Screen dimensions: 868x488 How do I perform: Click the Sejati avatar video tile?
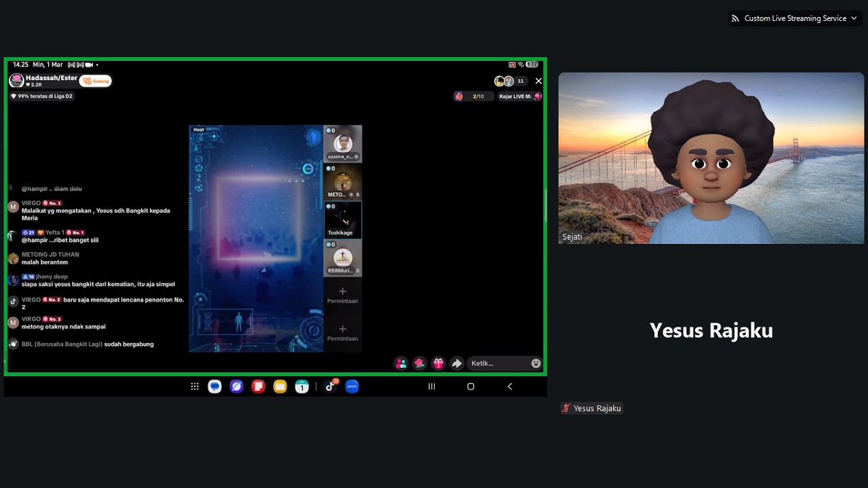click(x=711, y=158)
